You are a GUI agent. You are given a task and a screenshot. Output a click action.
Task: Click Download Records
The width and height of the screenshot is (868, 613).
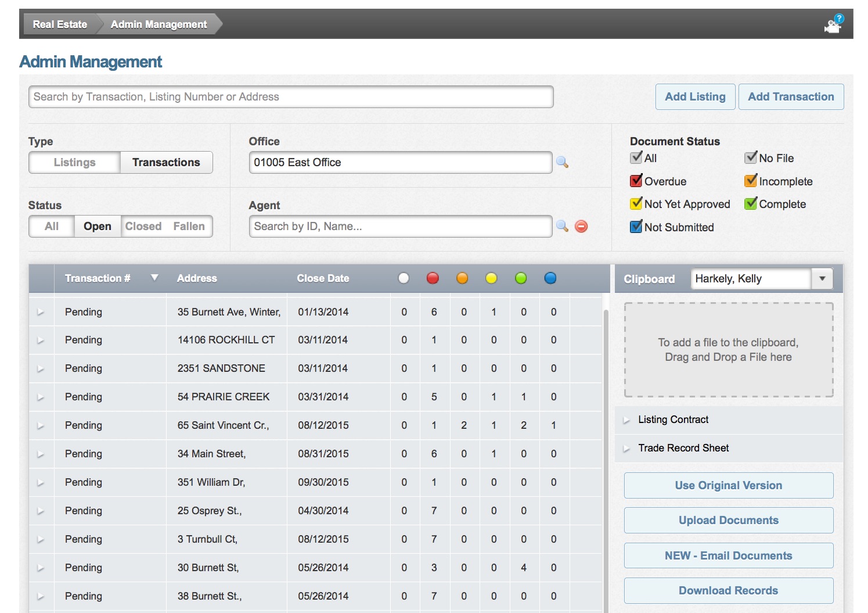pos(728,590)
